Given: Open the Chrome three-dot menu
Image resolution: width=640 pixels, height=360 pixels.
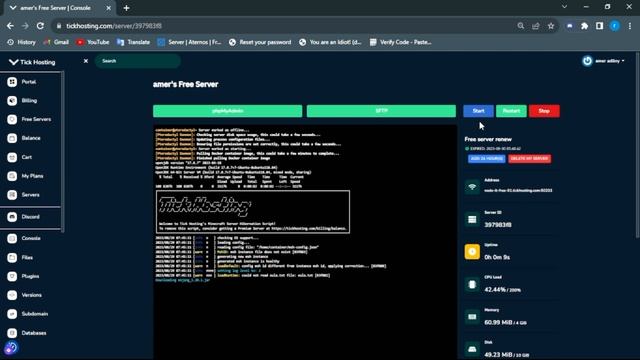Looking at the screenshot, I should 630,26.
